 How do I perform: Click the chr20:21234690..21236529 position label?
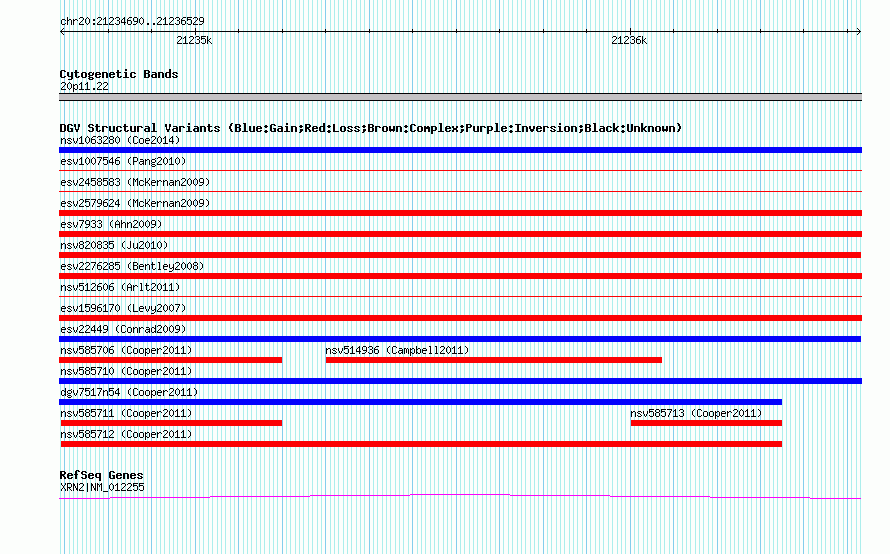(x=132, y=21)
